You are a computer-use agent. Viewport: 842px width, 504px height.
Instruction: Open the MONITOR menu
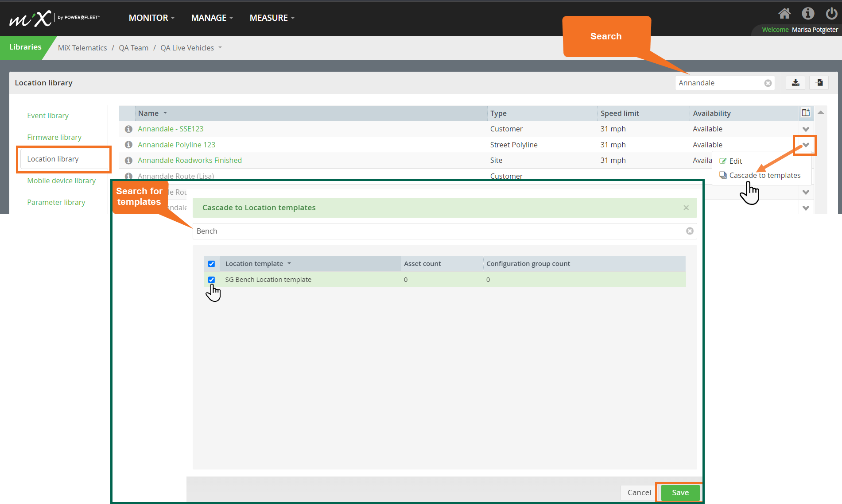tap(151, 18)
